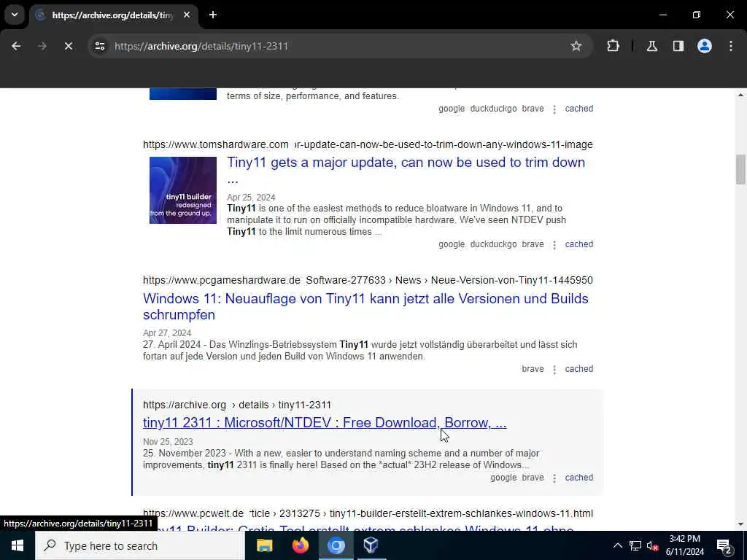Open tiny11 2311 Microsoft/NTDEV result link
This screenshot has height=560, width=747.
[x=325, y=422]
